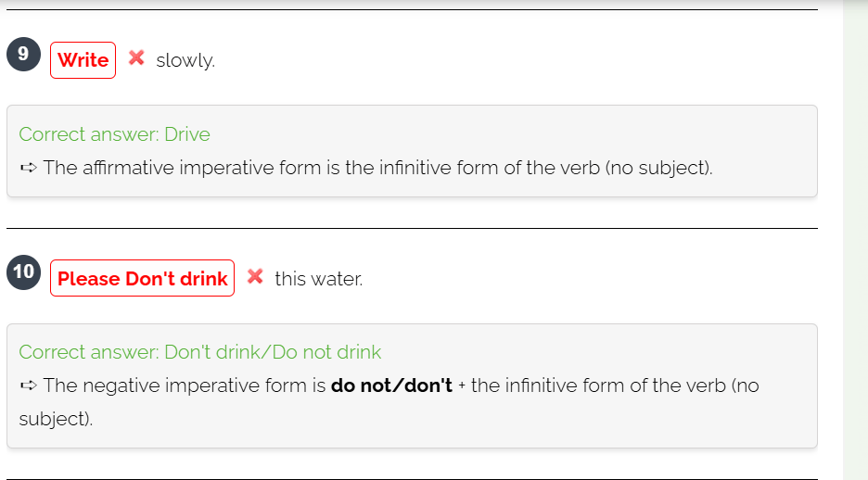
Task: Click the 'Correct answer: Drive' text
Action: pos(115,134)
